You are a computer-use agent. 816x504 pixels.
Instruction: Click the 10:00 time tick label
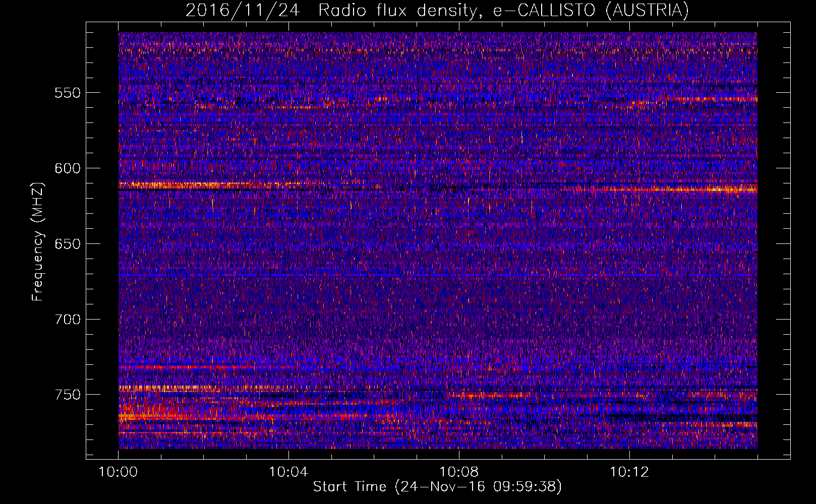tap(118, 472)
